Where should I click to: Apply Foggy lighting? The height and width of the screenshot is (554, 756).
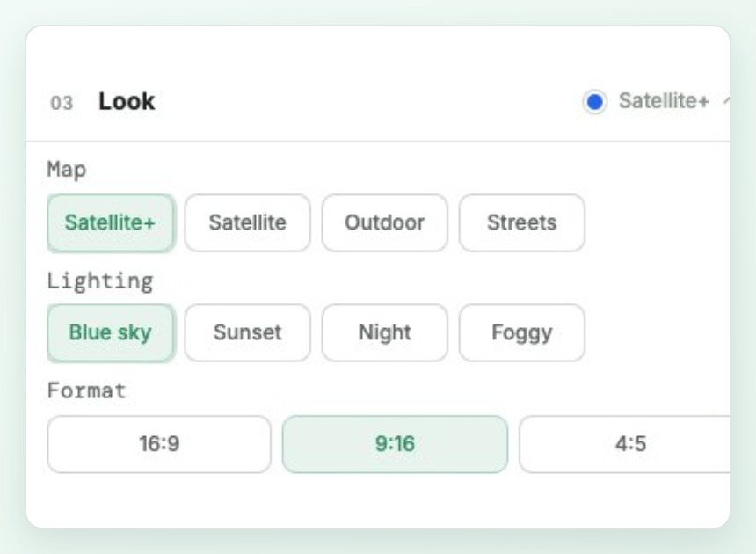(x=521, y=332)
